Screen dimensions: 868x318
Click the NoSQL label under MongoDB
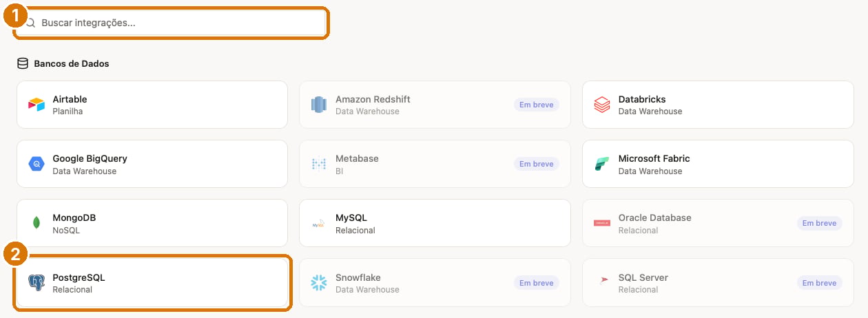pos(66,231)
